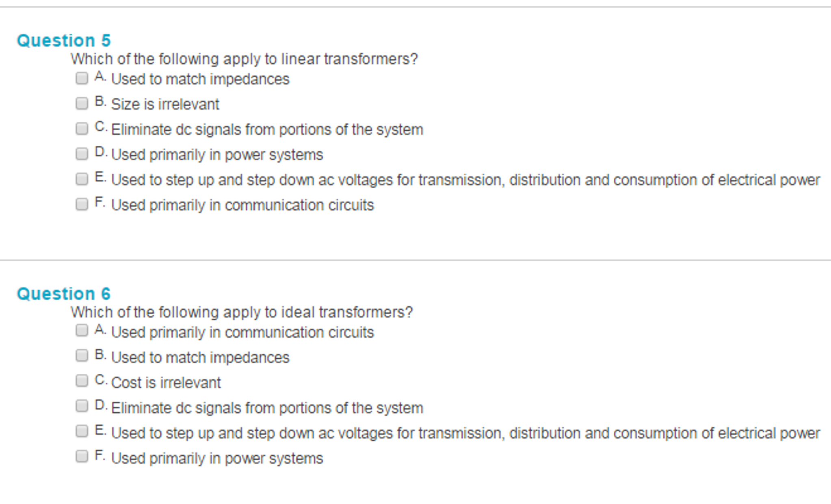Image resolution: width=831 pixels, height=504 pixels.
Task: Check 'Size is irrelevant' in Question 5
Action: 82,103
